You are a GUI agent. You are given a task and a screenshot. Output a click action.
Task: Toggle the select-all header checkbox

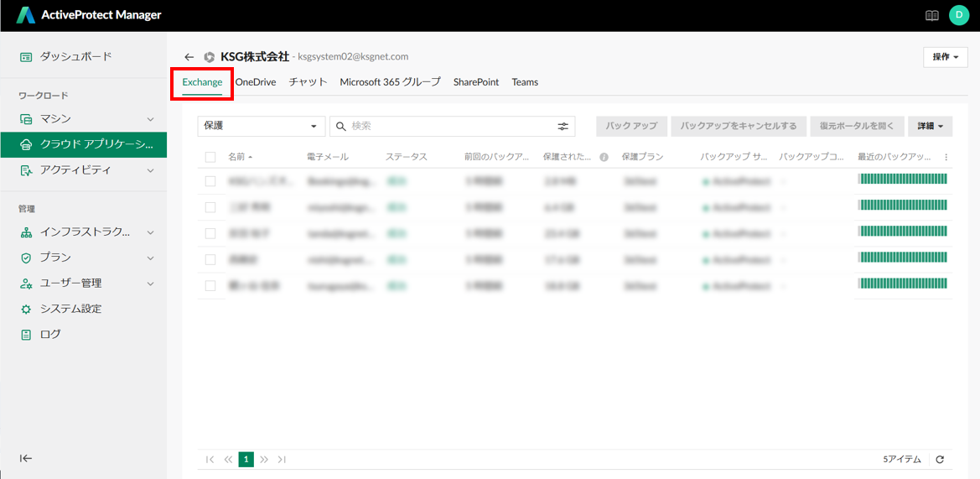(x=210, y=157)
